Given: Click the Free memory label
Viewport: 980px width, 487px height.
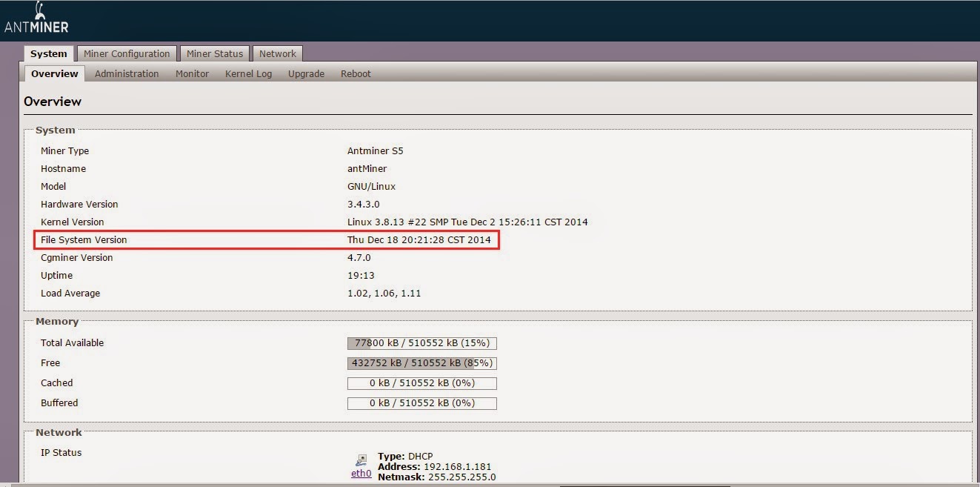Looking at the screenshot, I should (x=50, y=362).
